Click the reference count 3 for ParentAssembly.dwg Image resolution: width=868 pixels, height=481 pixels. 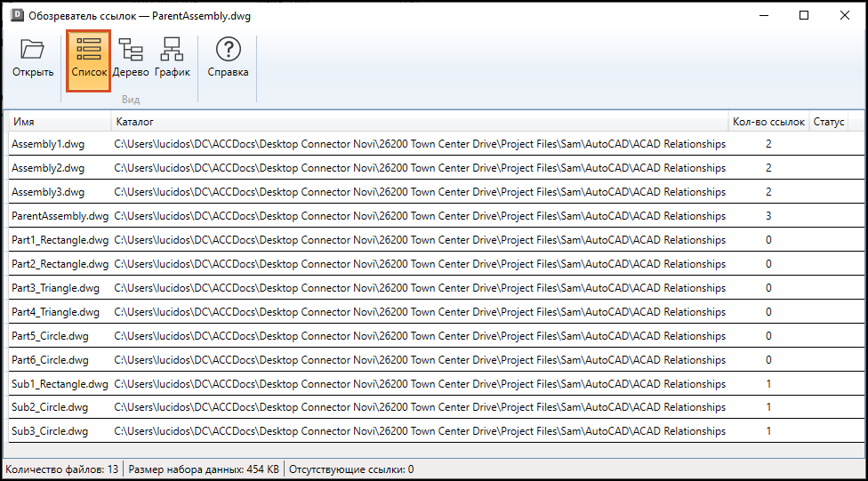pos(768,216)
